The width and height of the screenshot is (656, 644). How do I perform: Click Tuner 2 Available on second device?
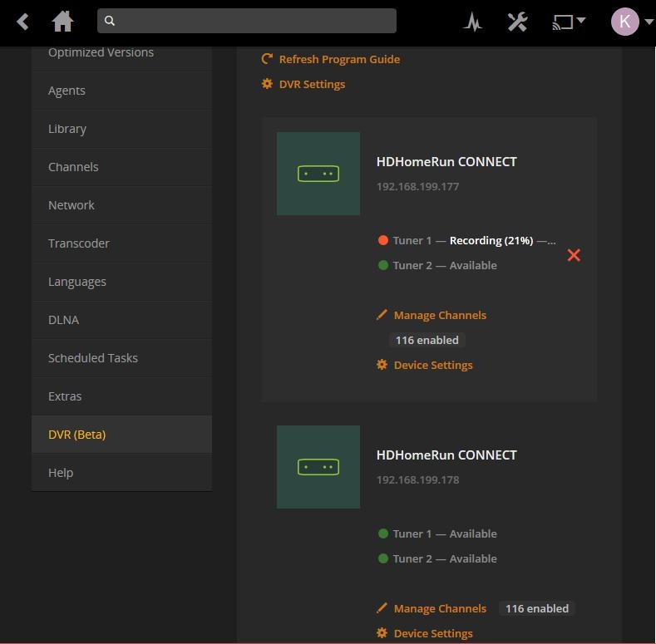tap(445, 559)
